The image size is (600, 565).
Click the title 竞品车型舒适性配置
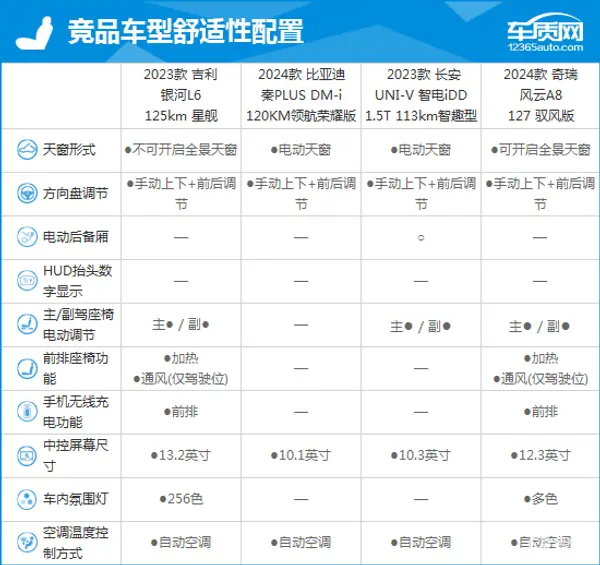tap(186, 31)
